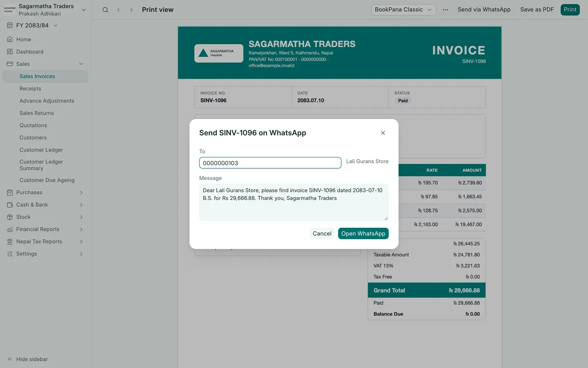Click the Stock box icon

click(10, 217)
